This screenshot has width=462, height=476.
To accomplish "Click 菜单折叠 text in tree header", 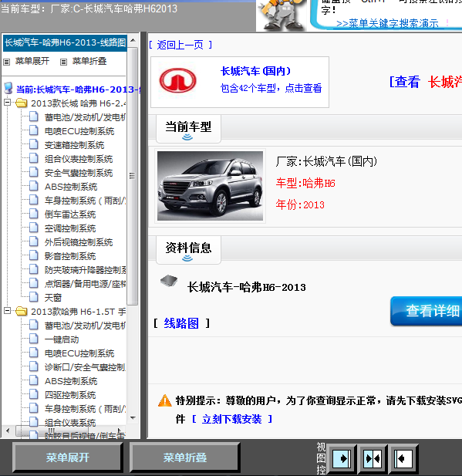I will click(x=89, y=61).
